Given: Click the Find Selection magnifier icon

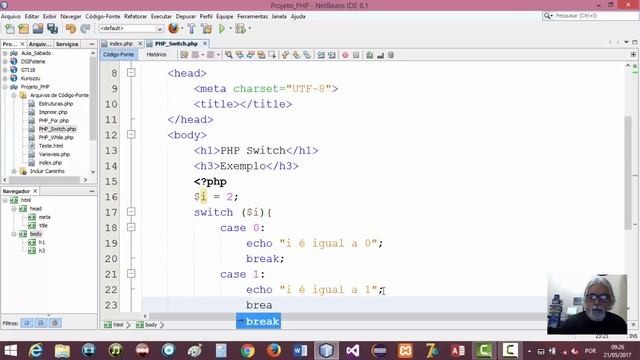Looking at the screenshot, I should 229,55.
